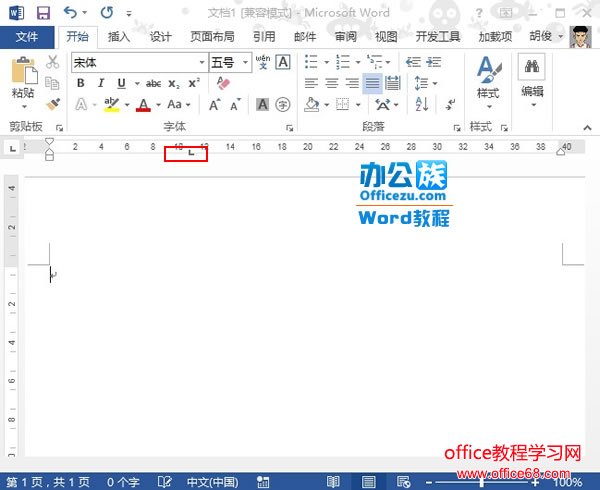Apply the yellow text highlight color
Viewport: 600px width, 490px height.
pos(112,104)
